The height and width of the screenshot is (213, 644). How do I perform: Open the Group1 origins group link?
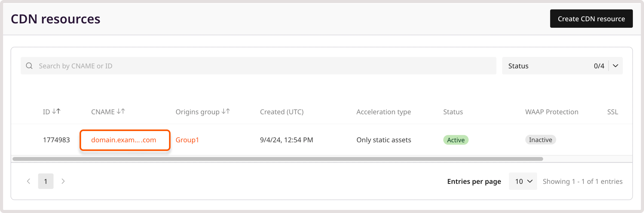pyautogui.click(x=187, y=140)
